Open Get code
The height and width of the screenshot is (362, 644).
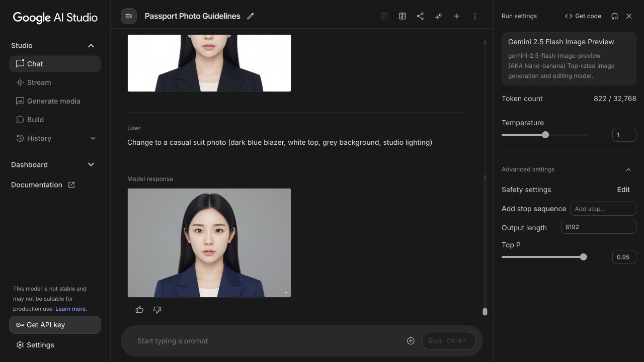583,16
